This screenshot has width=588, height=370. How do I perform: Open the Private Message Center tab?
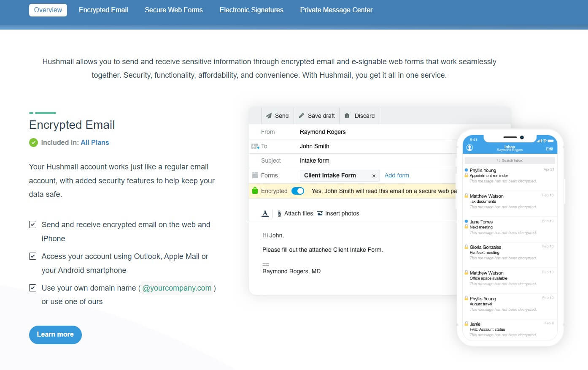336,10
